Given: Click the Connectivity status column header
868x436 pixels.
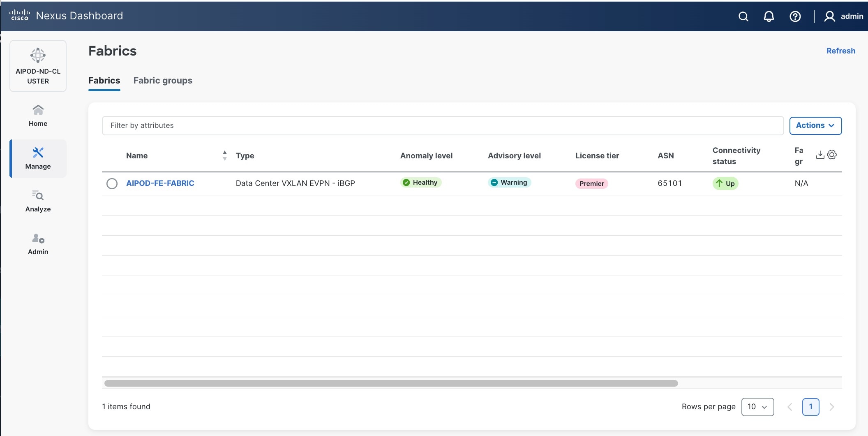Looking at the screenshot, I should click(x=736, y=156).
